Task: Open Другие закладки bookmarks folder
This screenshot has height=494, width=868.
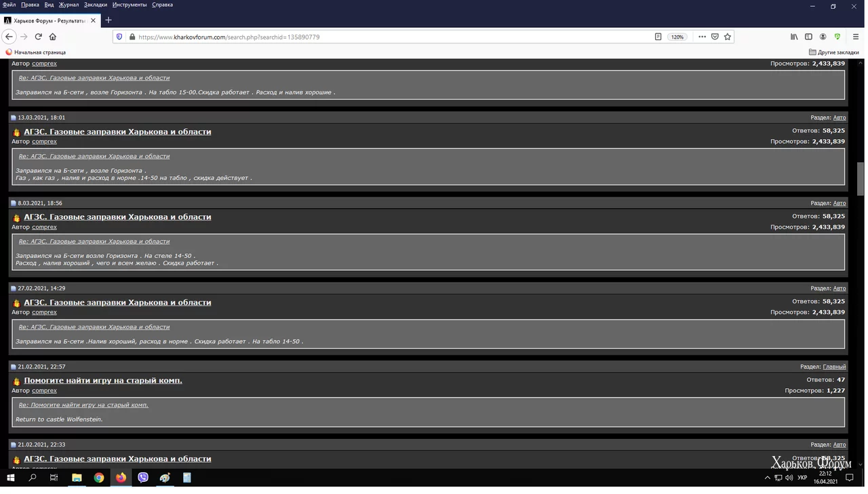Action: [834, 52]
